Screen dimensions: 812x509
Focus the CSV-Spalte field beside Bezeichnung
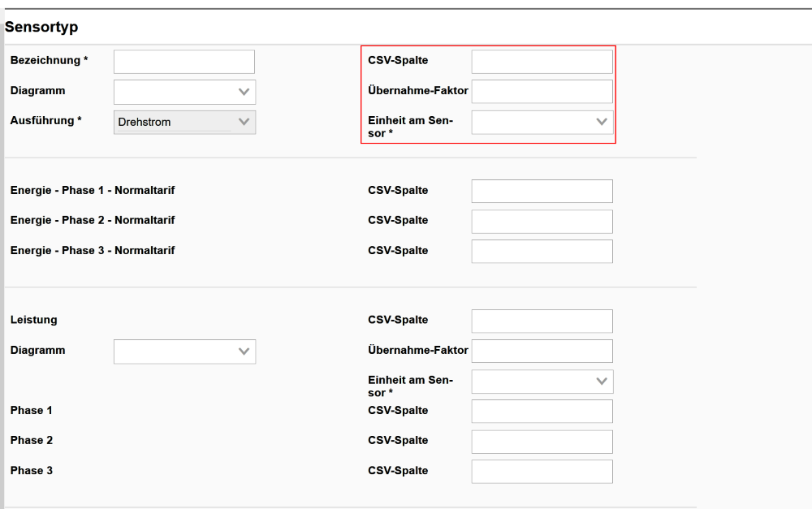pos(542,62)
